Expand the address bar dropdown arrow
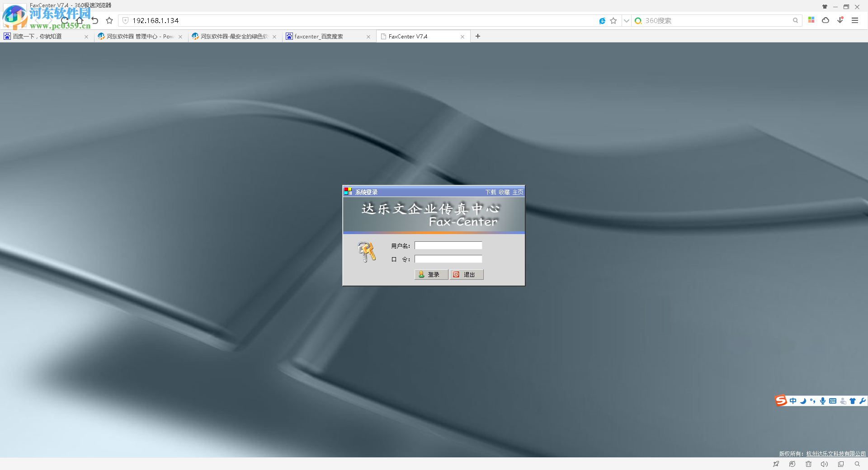Image resolution: width=868 pixels, height=470 pixels. [626, 21]
